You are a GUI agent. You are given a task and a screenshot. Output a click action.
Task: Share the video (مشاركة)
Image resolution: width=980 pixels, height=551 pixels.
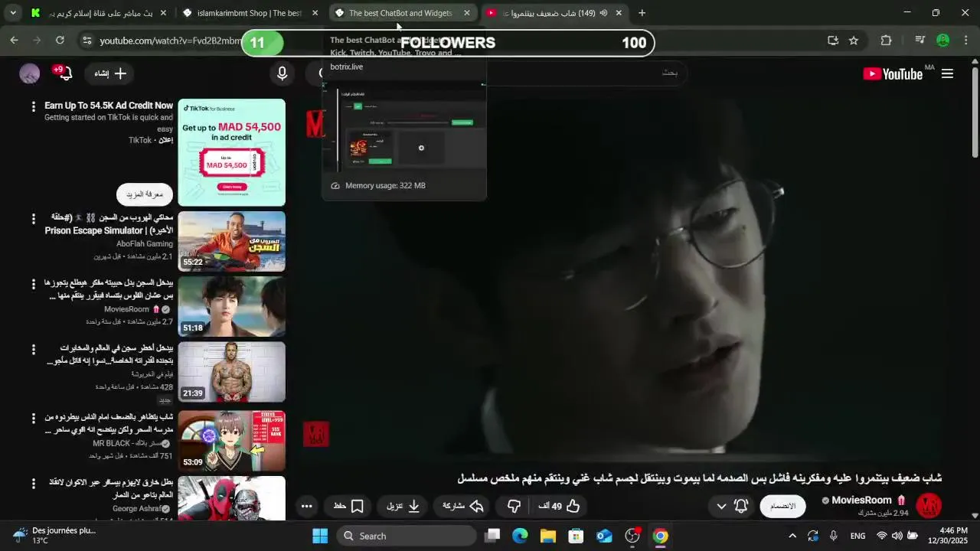coord(462,506)
